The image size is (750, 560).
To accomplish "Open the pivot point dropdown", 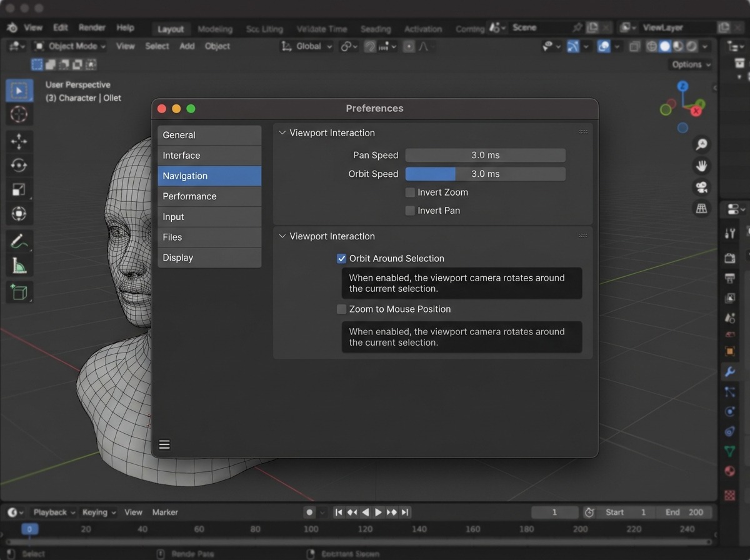I will coord(349,46).
